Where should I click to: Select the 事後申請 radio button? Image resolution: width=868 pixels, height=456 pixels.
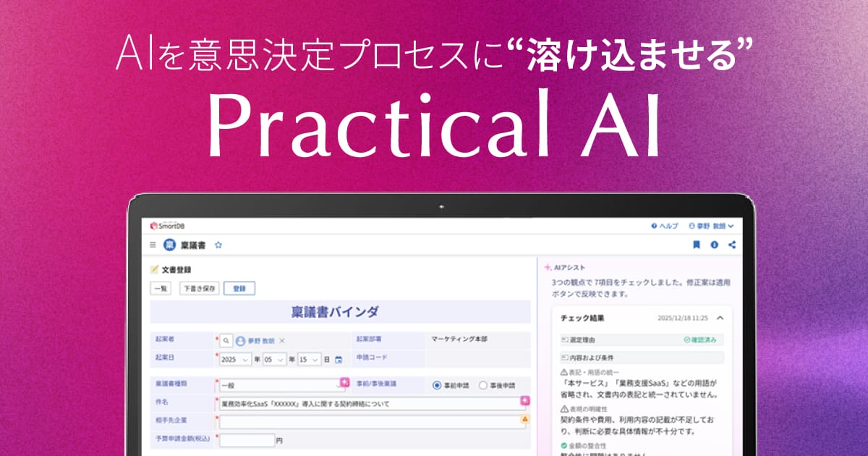[x=485, y=385]
